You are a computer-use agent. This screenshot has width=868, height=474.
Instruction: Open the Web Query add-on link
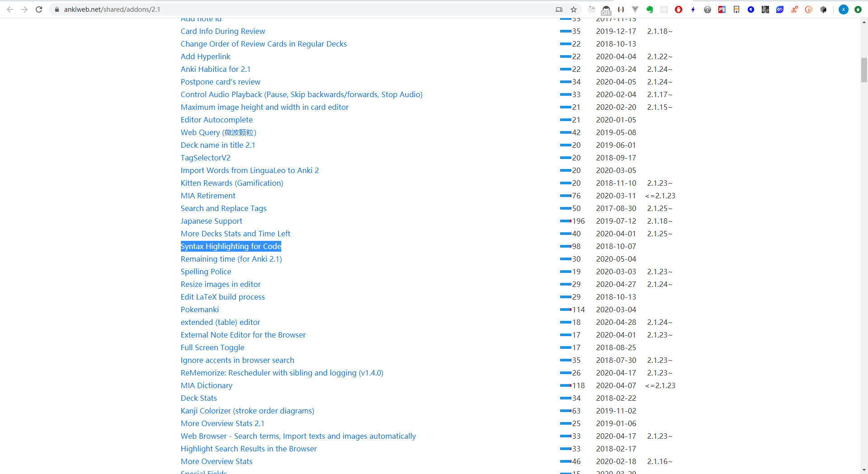[218, 132]
